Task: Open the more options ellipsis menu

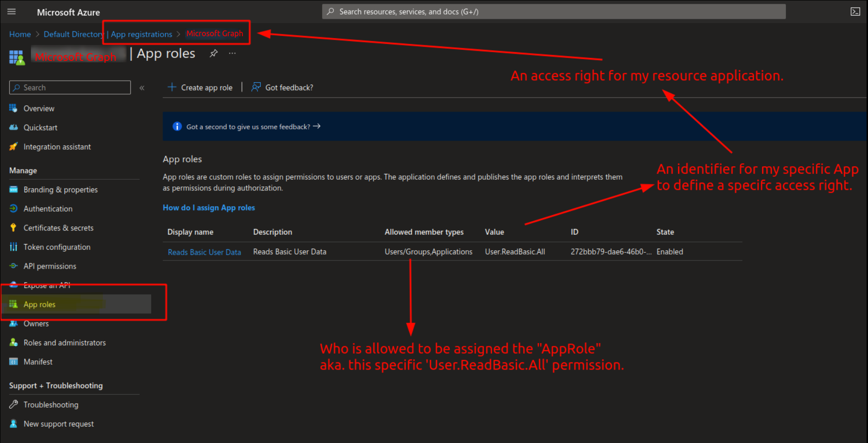Action: (232, 53)
